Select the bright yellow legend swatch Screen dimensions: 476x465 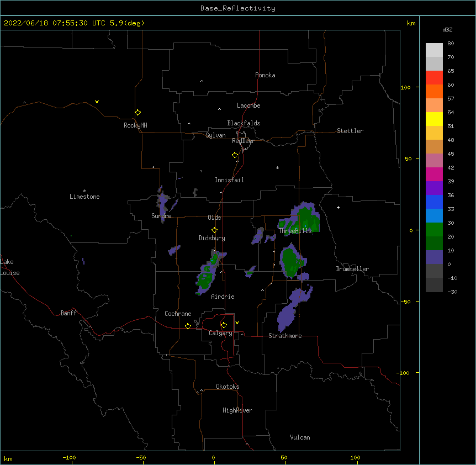434,119
